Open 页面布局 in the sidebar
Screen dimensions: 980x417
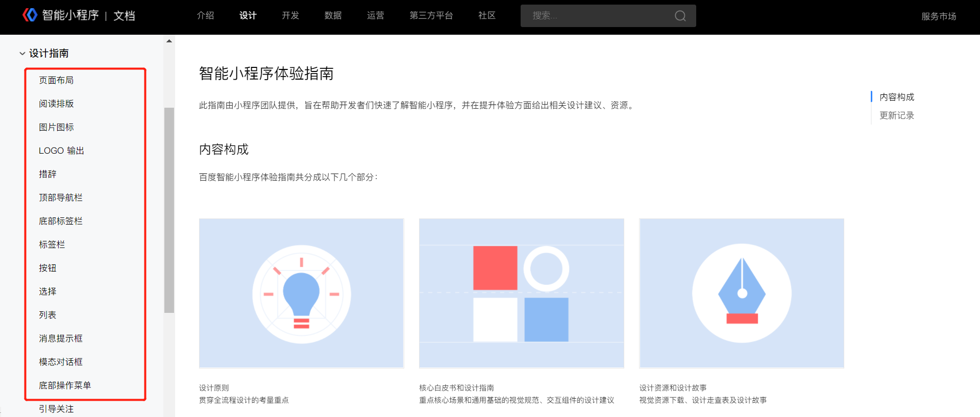point(56,80)
